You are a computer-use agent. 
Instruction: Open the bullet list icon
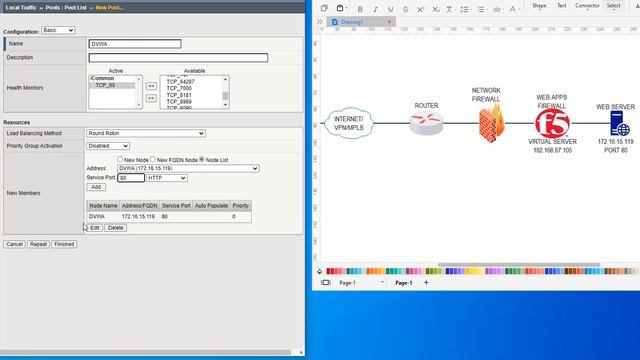click(x=464, y=9)
